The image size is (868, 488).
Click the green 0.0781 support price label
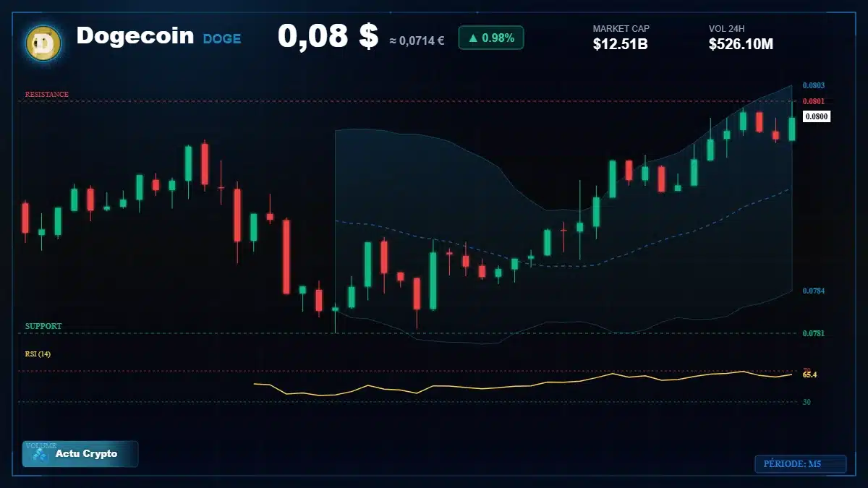(814, 333)
